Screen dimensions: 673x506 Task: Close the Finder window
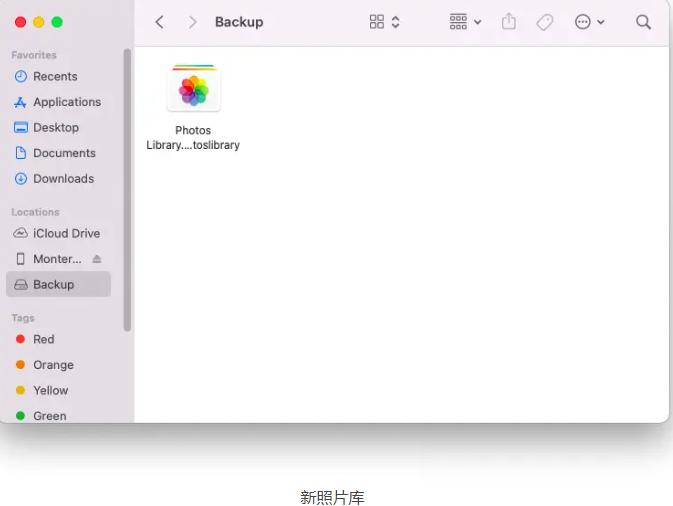[20, 22]
